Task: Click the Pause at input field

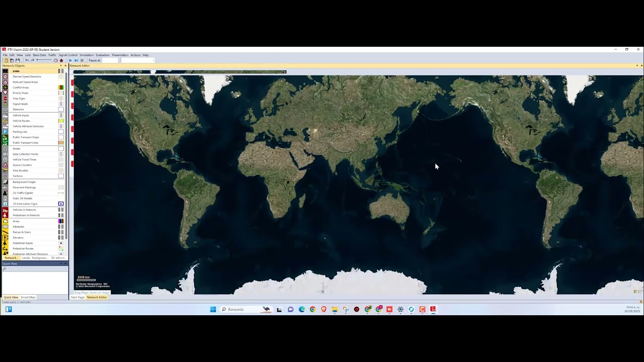Action: tap(110, 60)
